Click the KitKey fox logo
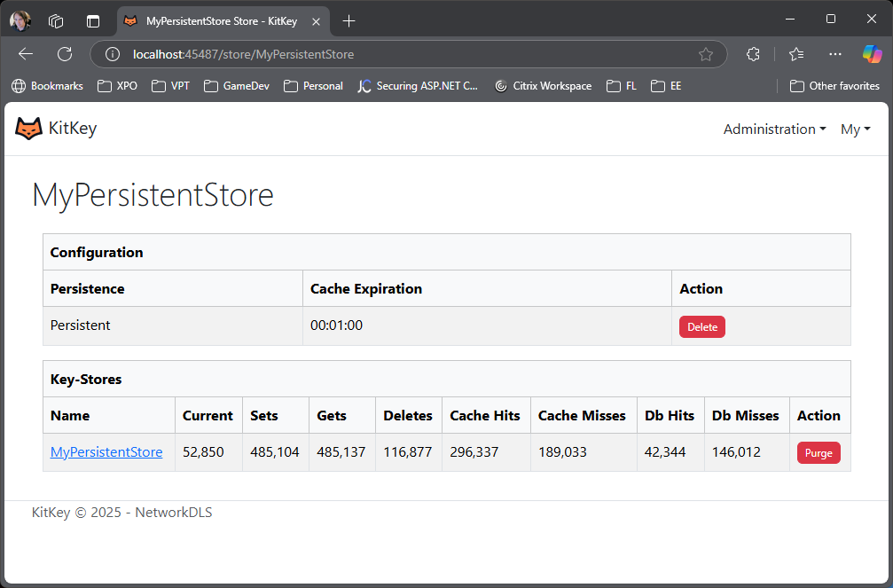 pos(29,129)
